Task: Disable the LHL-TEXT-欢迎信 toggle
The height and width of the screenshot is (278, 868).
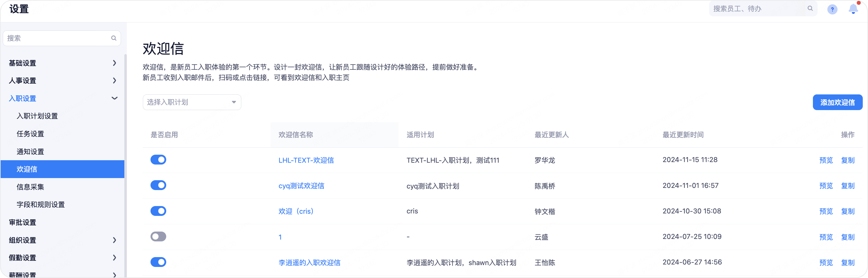Action: (158, 160)
